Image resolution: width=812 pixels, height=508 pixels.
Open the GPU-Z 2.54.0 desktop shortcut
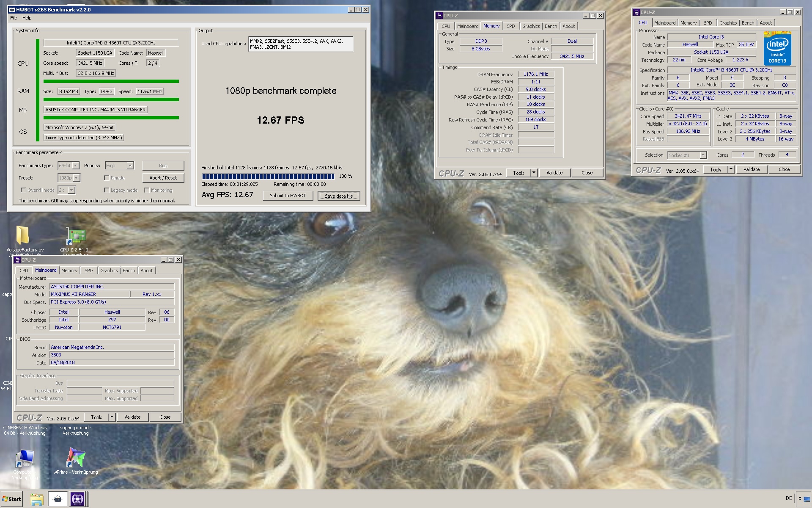coord(76,237)
